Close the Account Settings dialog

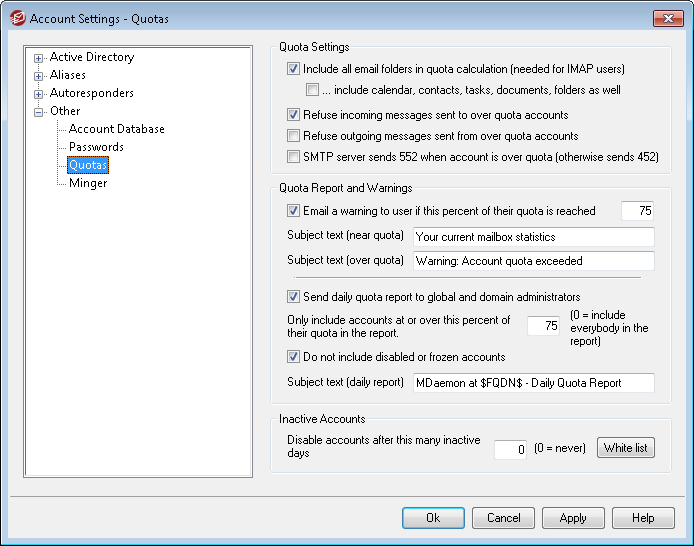668,19
